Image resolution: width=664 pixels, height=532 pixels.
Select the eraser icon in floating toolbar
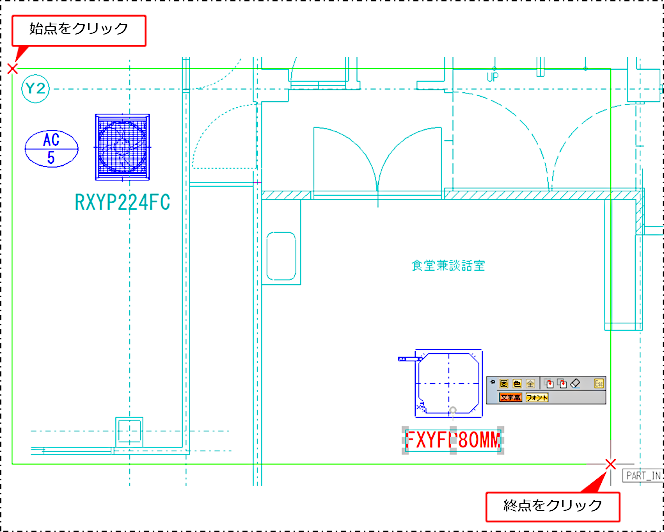coord(575,384)
